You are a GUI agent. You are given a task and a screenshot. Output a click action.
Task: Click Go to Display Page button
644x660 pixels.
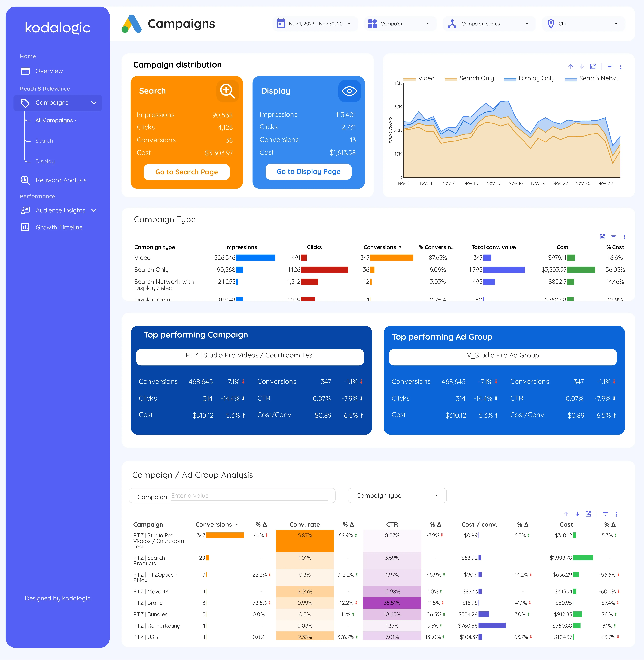point(308,172)
